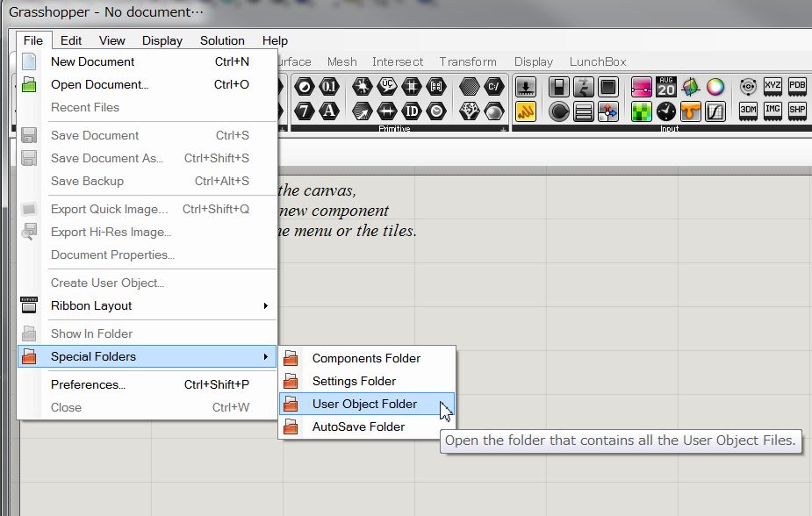Open the Edit menu
This screenshot has width=812, height=516.
coord(71,40)
